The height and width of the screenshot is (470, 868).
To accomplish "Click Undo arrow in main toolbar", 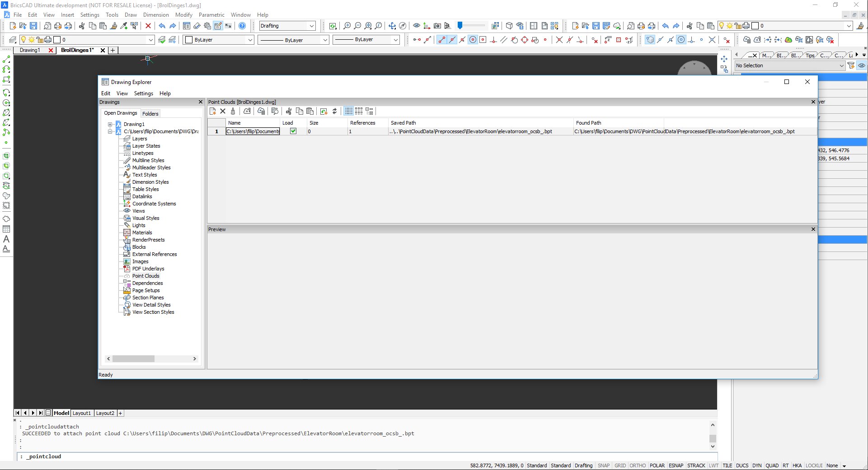I will 162,26.
